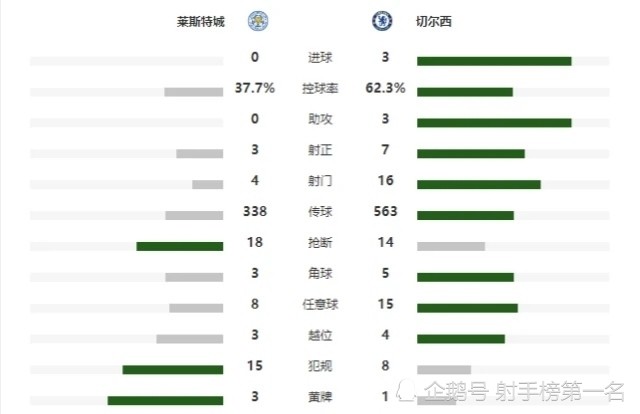Open the 莱斯特城 team name

coord(200,21)
